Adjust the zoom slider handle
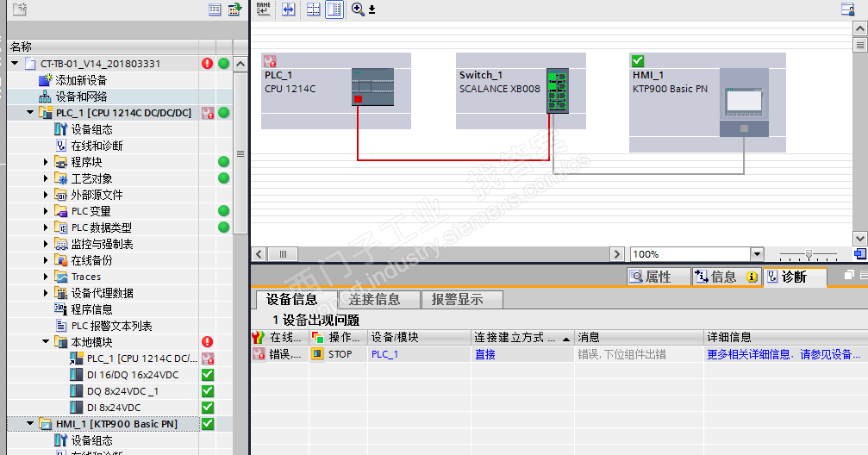The height and width of the screenshot is (455, 868). click(x=809, y=254)
